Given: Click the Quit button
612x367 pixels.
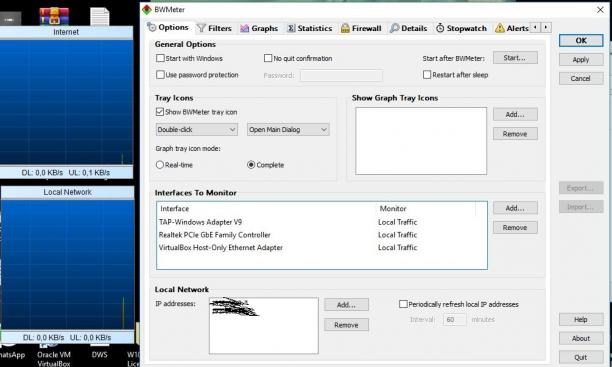Looking at the screenshot, I should coord(581,357).
